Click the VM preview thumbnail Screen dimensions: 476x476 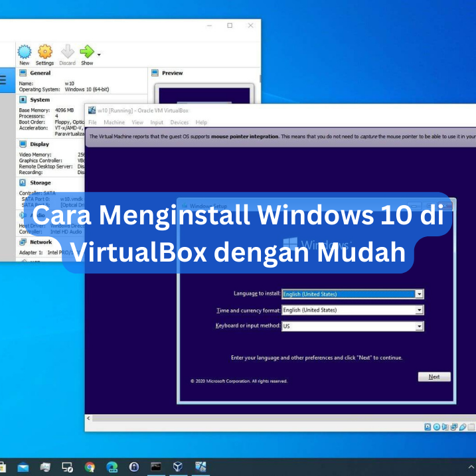(x=204, y=95)
